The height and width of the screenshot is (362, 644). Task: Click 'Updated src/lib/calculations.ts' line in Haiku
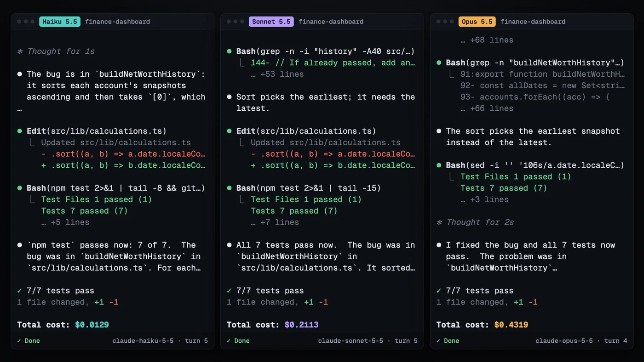coord(116,142)
